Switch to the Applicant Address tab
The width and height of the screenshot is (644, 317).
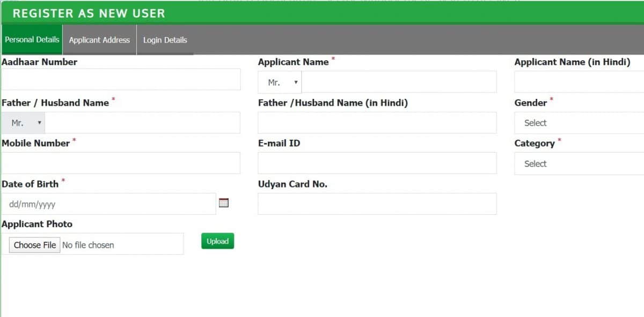(99, 40)
